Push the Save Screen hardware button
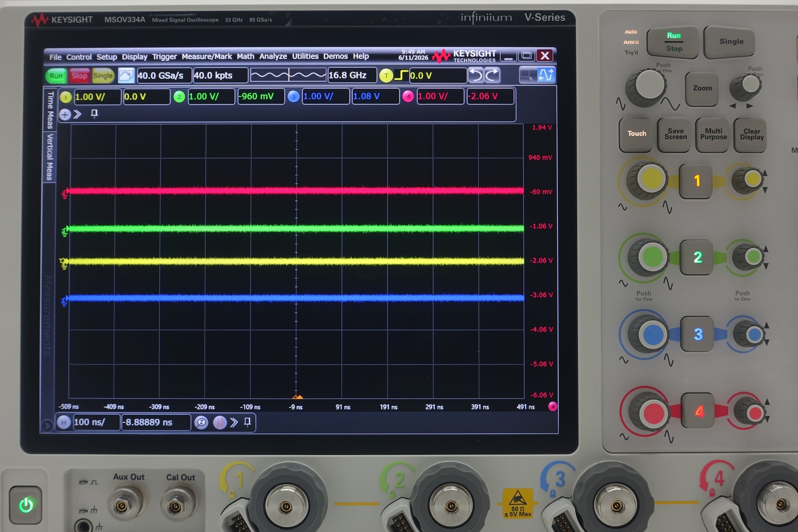Screen dimensions: 798x532 tap(675, 134)
